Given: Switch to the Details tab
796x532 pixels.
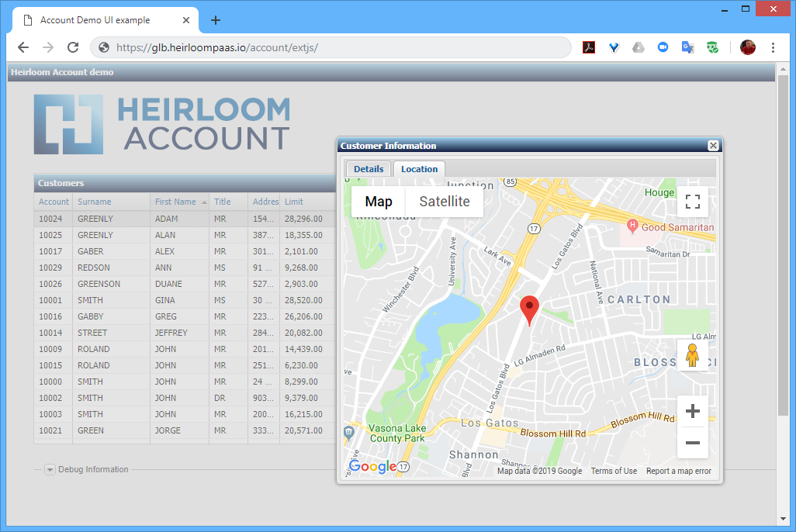Looking at the screenshot, I should (x=369, y=169).
